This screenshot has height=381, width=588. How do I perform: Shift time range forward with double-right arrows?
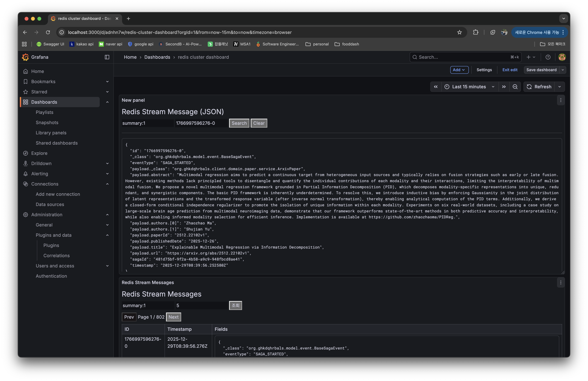(x=504, y=87)
